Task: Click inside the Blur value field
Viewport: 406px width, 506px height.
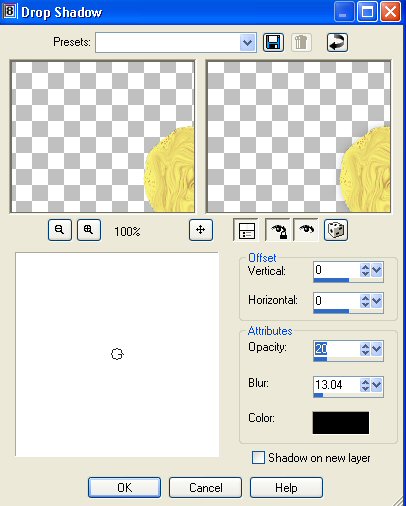Action: point(337,385)
